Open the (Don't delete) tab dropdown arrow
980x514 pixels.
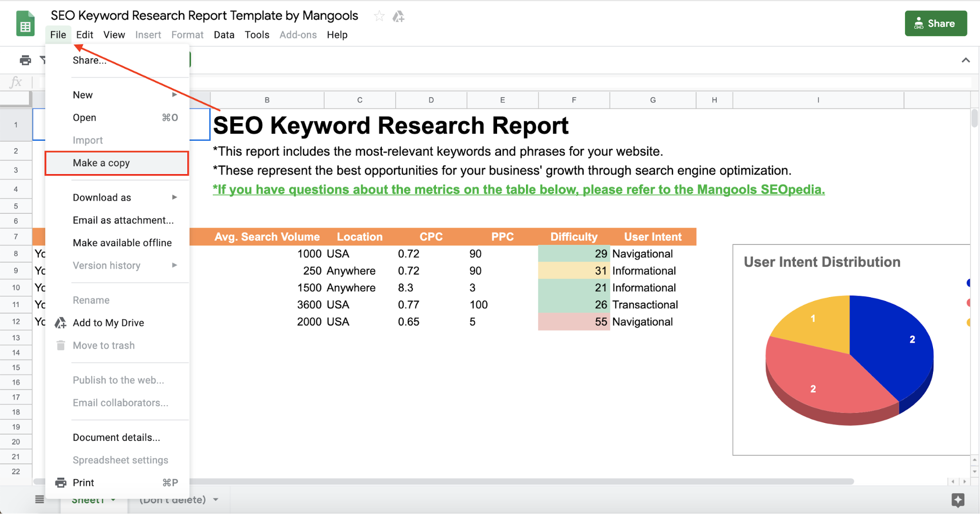click(216, 500)
